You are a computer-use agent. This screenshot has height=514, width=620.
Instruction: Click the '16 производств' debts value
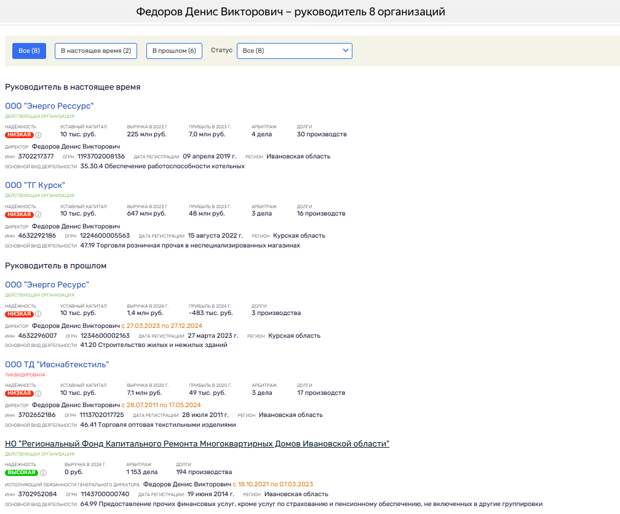(321, 214)
